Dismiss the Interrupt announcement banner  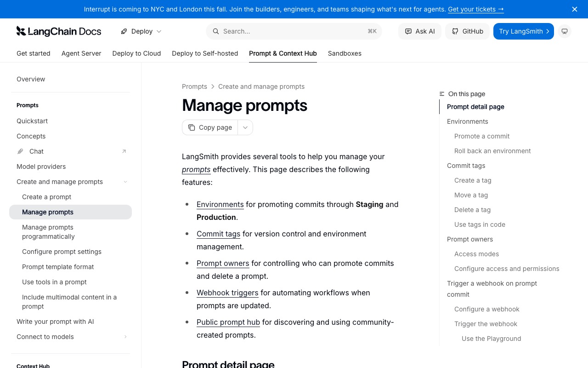575,9
